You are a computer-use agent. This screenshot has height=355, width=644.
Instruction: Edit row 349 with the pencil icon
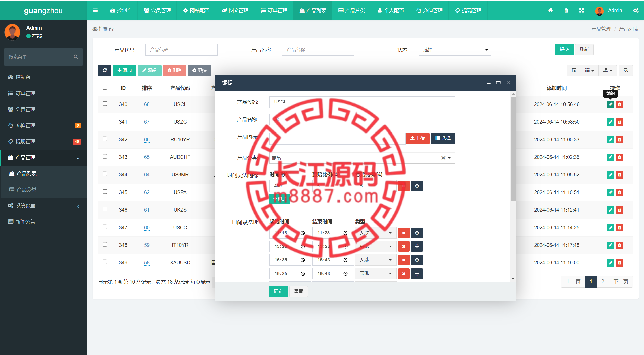tap(610, 263)
